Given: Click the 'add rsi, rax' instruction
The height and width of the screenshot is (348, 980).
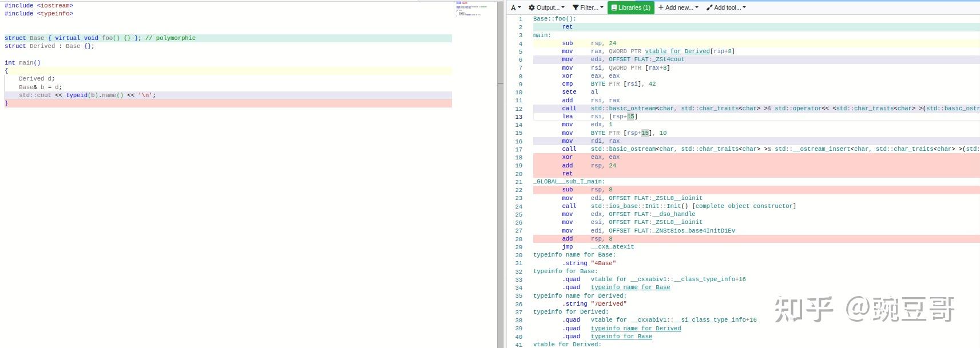Looking at the screenshot, I should [x=590, y=101].
